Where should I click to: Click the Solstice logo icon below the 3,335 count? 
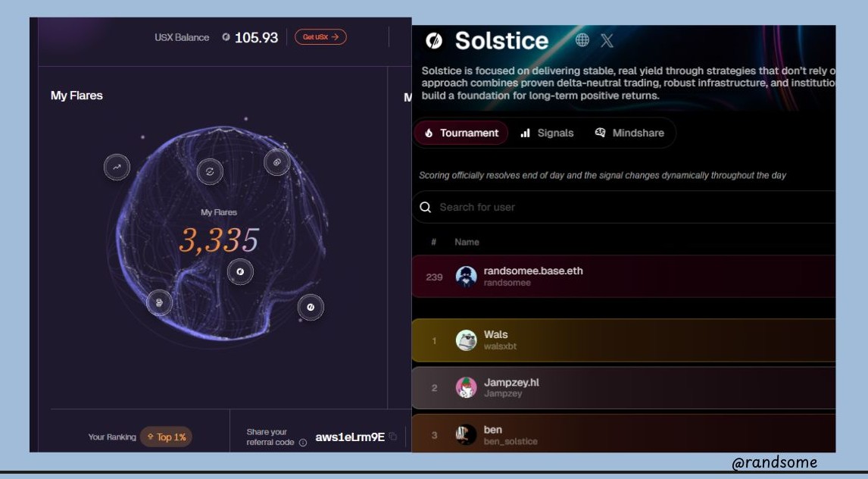(x=240, y=272)
